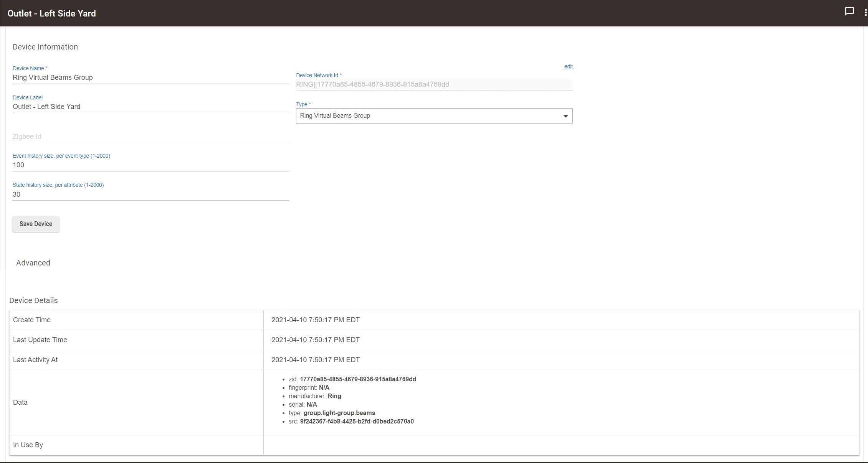868x463 pixels.
Task: Click the manufacturer: Ring entry
Action: [315, 396]
